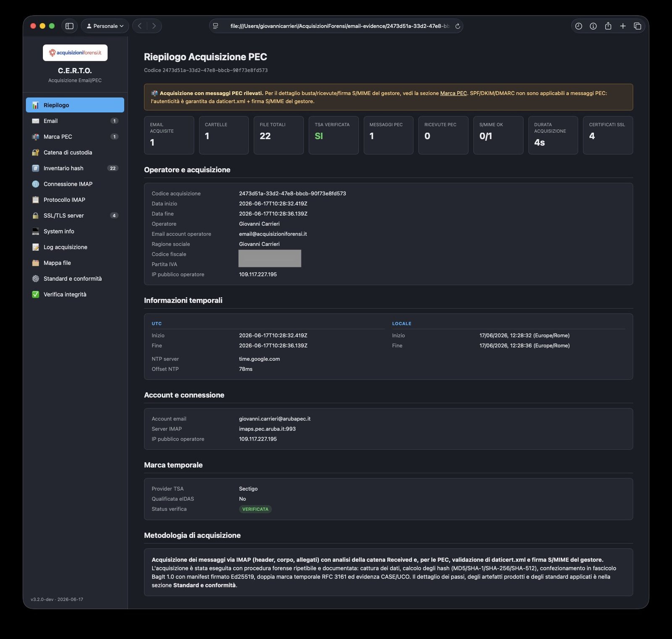672x639 pixels.
Task: Open the Email sidebar section
Action: pyautogui.click(x=75, y=121)
